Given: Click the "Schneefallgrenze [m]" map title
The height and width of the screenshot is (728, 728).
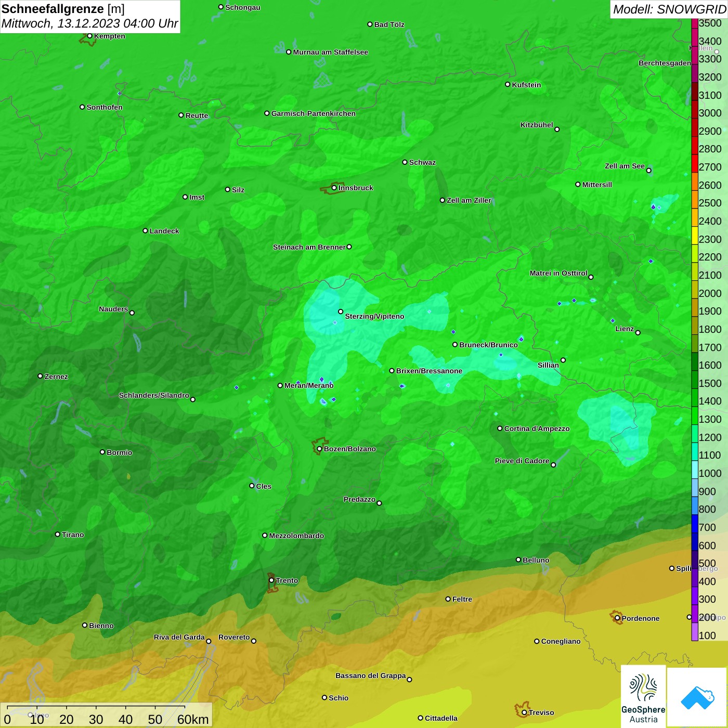Looking at the screenshot, I should (x=63, y=9).
